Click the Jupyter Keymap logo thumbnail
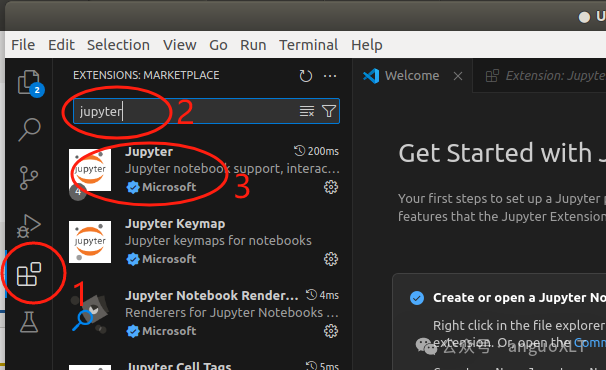 pyautogui.click(x=90, y=242)
